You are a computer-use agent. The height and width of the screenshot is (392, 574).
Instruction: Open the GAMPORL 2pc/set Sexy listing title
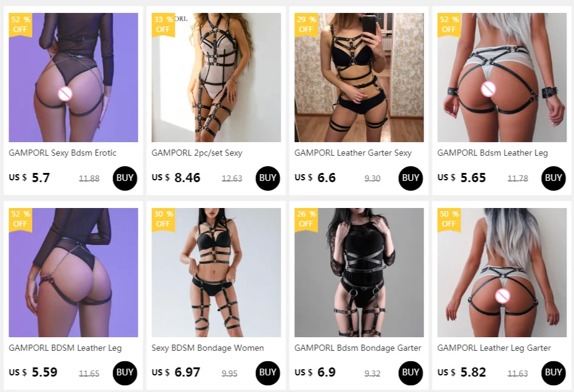pyautogui.click(x=197, y=153)
